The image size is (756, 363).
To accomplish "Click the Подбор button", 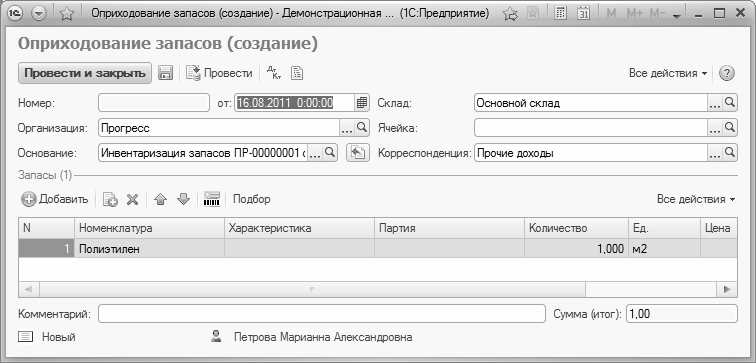I will [252, 199].
